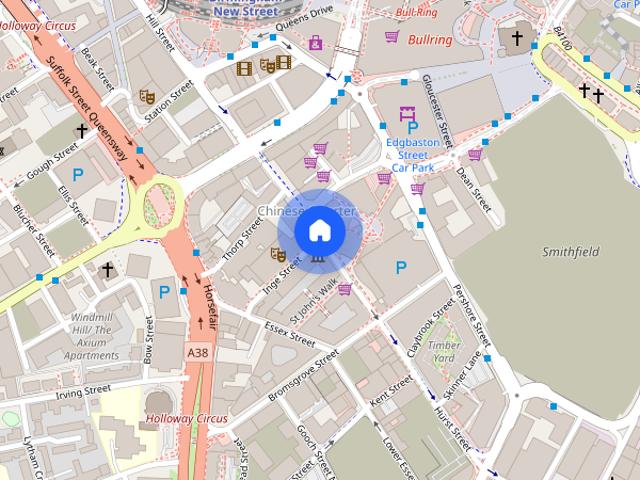Screen dimensions: 640x480
Task: Click the bus stop marker beside Bow Street parking
Action: coord(183,291)
